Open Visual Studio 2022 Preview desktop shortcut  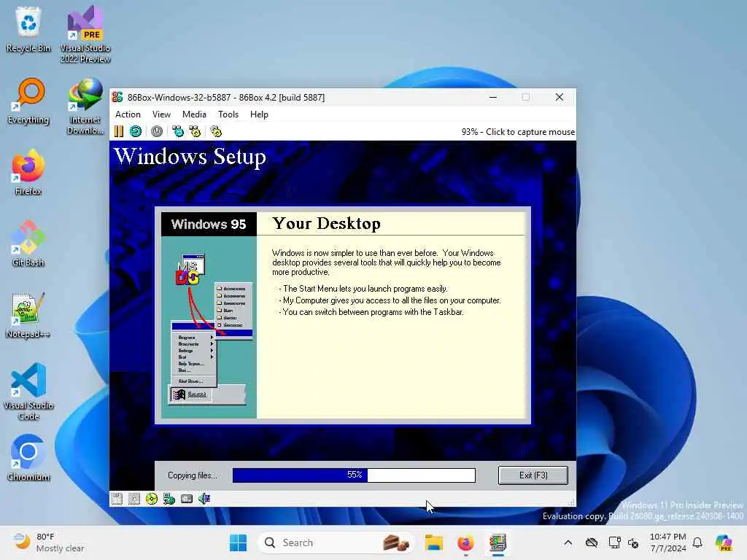click(85, 35)
